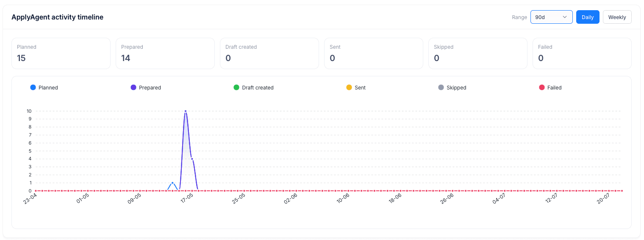The width and height of the screenshot is (644, 240).
Task: Click the 01-05 x-axis date label
Action: pyautogui.click(x=83, y=198)
